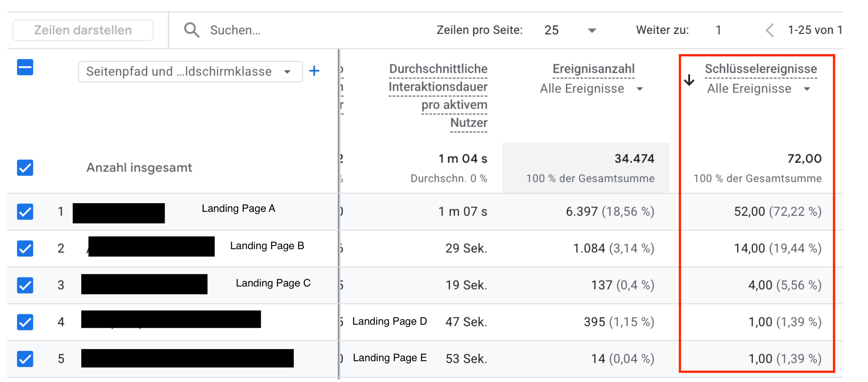Screen dimensions: 868x382
Task: Click the 1-25 von pagination range text
Action: tap(815, 30)
